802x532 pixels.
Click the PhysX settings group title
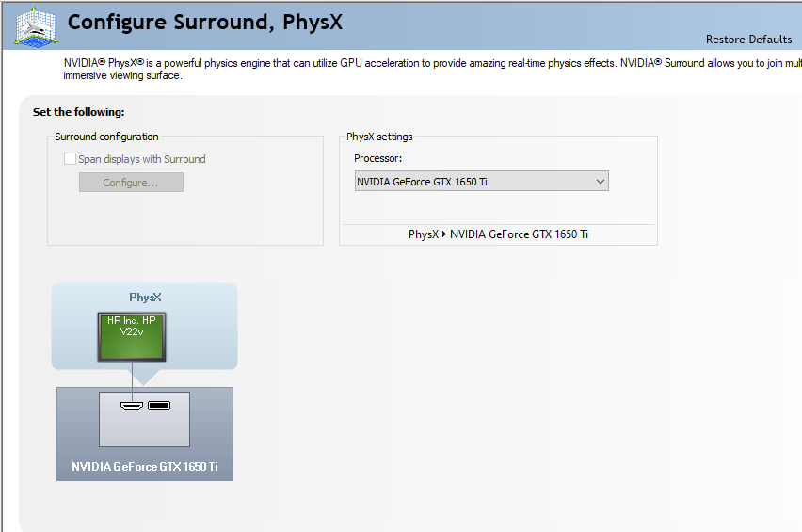[379, 137]
